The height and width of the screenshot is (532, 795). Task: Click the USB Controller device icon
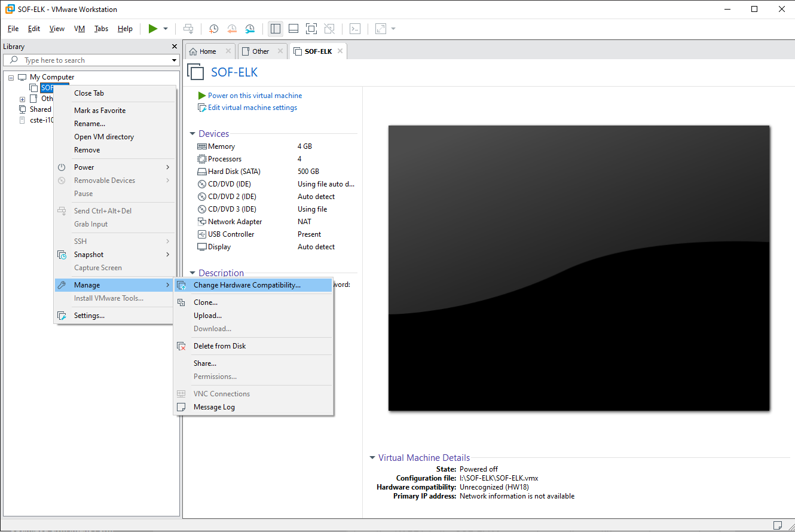(x=201, y=234)
